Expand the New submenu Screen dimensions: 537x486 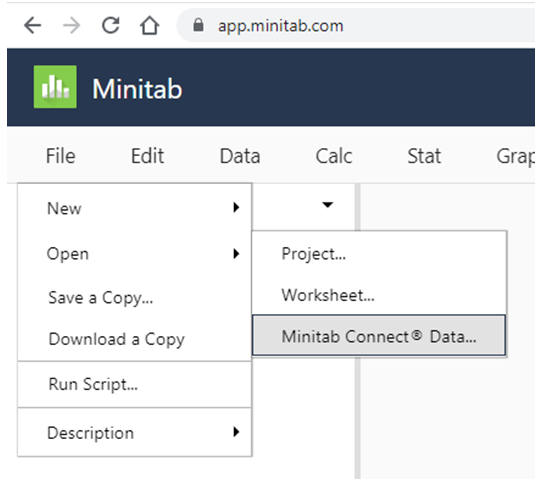coord(135,208)
